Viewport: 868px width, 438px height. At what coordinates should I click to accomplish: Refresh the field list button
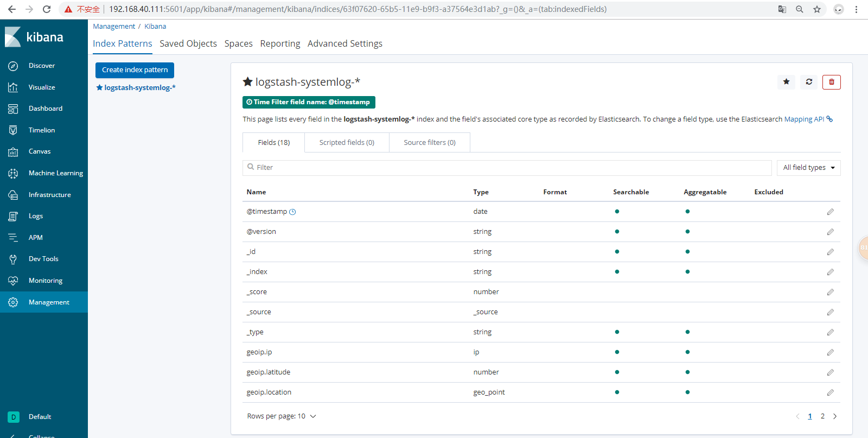coord(809,82)
